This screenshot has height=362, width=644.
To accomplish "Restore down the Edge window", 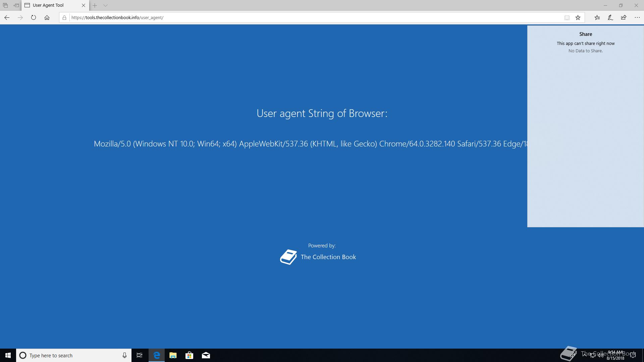I will (621, 5).
